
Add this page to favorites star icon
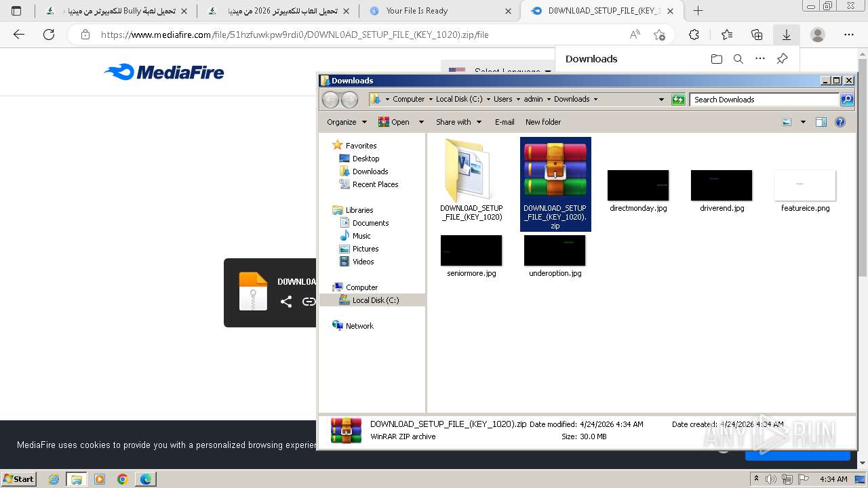click(659, 35)
